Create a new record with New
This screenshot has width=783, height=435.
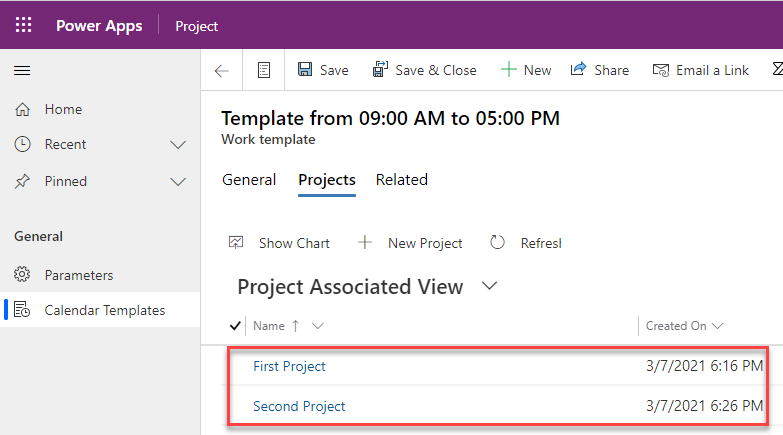tap(526, 70)
